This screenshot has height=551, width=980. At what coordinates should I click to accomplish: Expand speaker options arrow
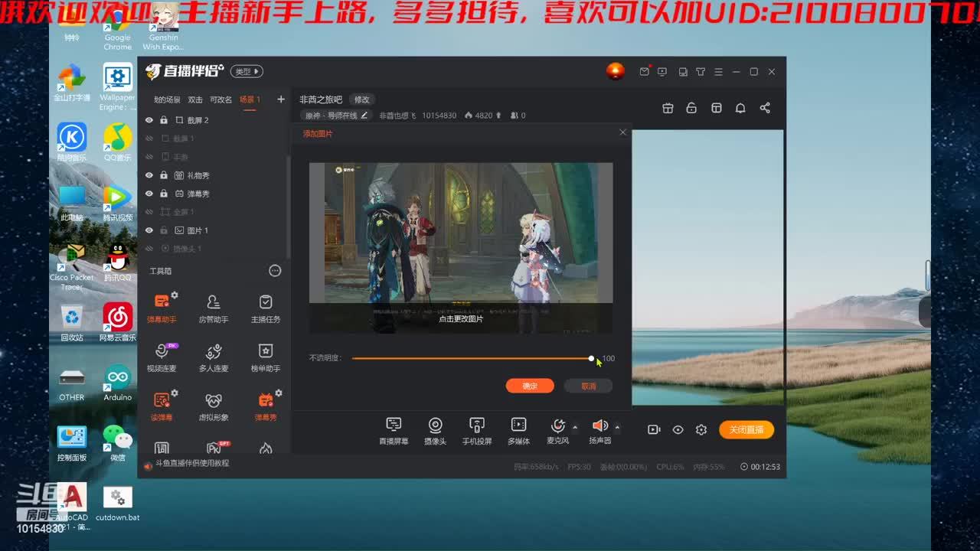point(617,428)
